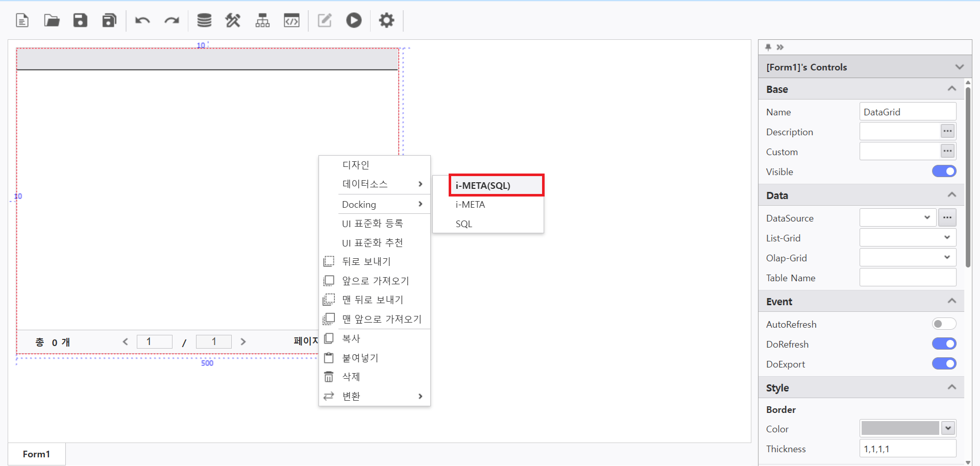Click the Custom ellipsis button
Screen dimensions: 980x466
(x=947, y=151)
